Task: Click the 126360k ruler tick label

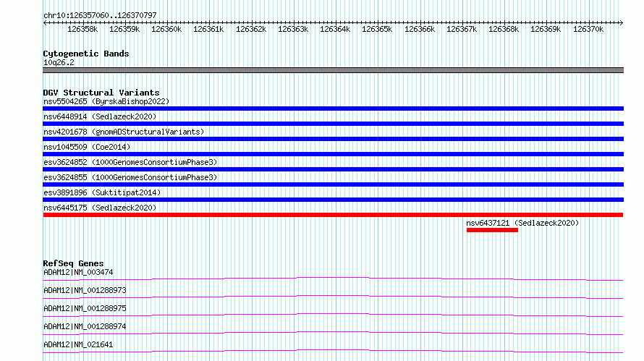Action: pyautogui.click(x=166, y=29)
